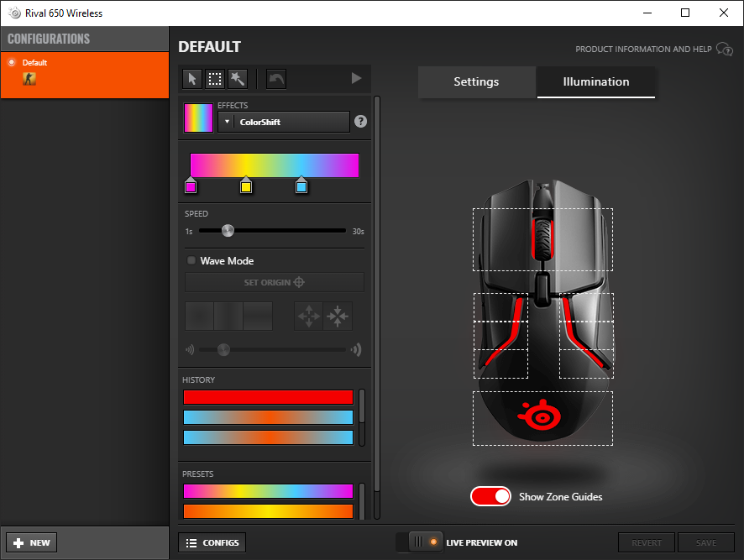Select the upper right side-strip zone
The height and width of the screenshot is (560, 744).
(x=586, y=307)
